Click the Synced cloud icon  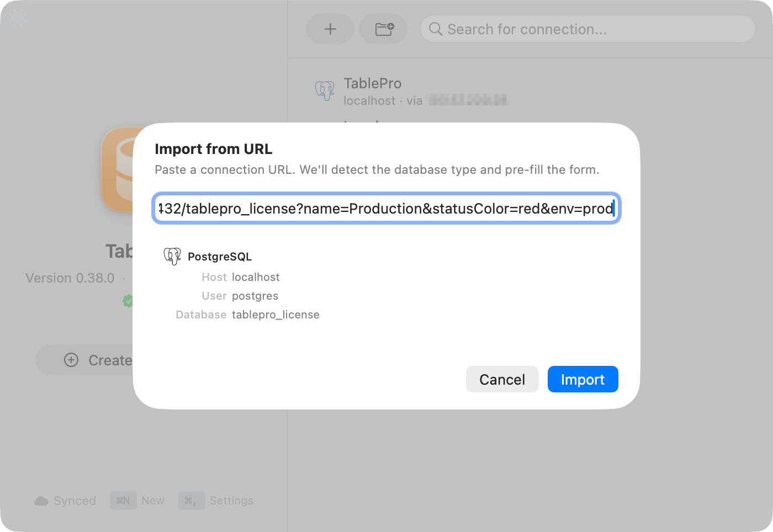pos(41,501)
